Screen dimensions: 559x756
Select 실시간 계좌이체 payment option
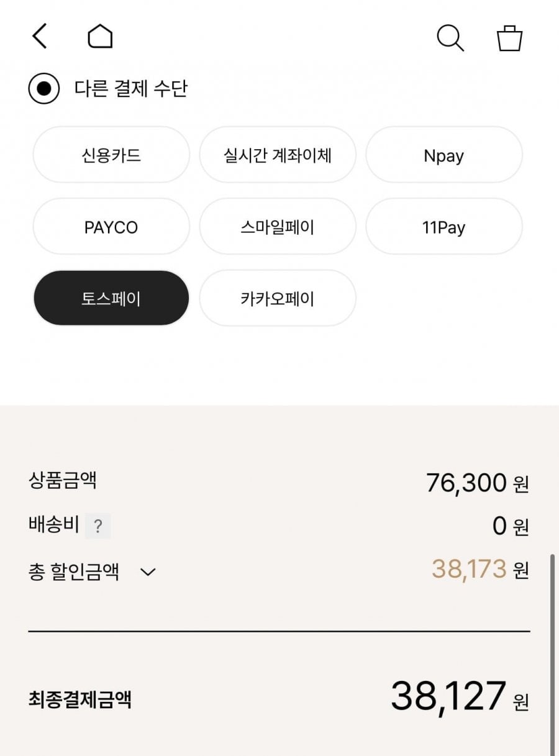point(278,155)
